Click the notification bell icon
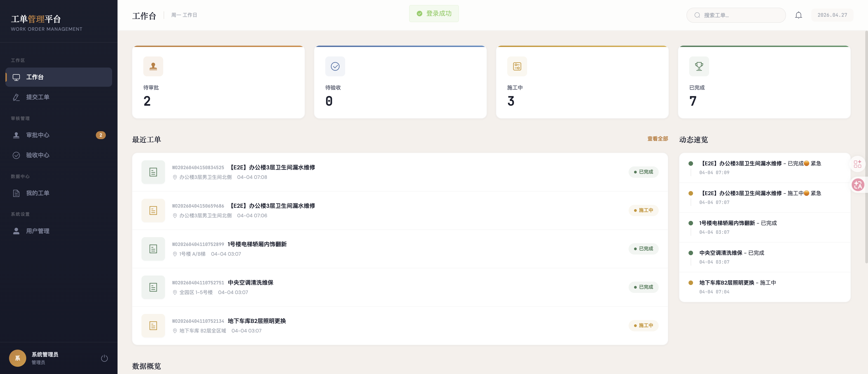Screen dimensions: 868x374 pos(798,15)
